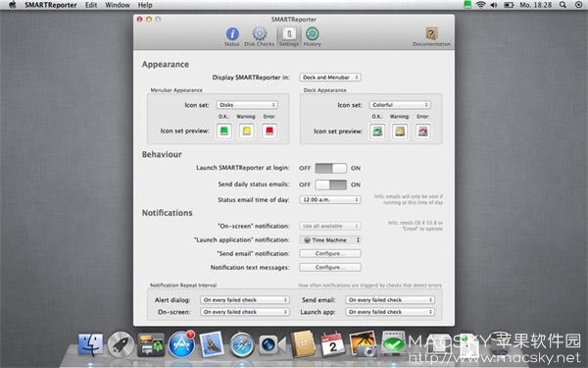Open Finder from the Dock
The height and width of the screenshot is (368, 588).
(90, 344)
